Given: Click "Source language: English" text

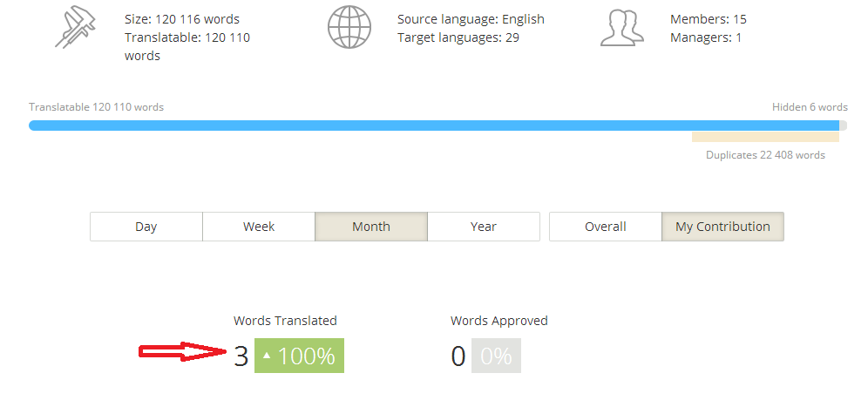Looking at the screenshot, I should 471,19.
